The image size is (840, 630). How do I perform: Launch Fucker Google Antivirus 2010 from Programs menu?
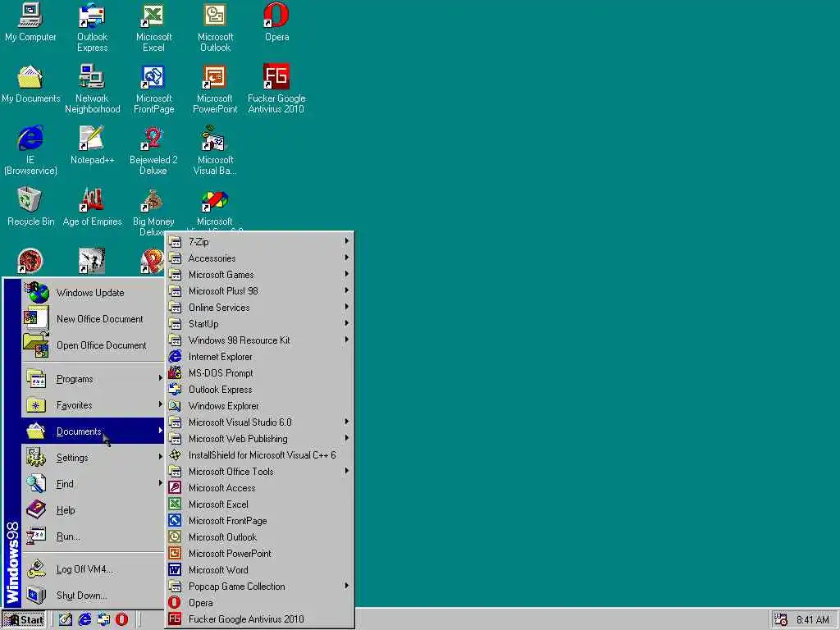[x=260, y=619]
